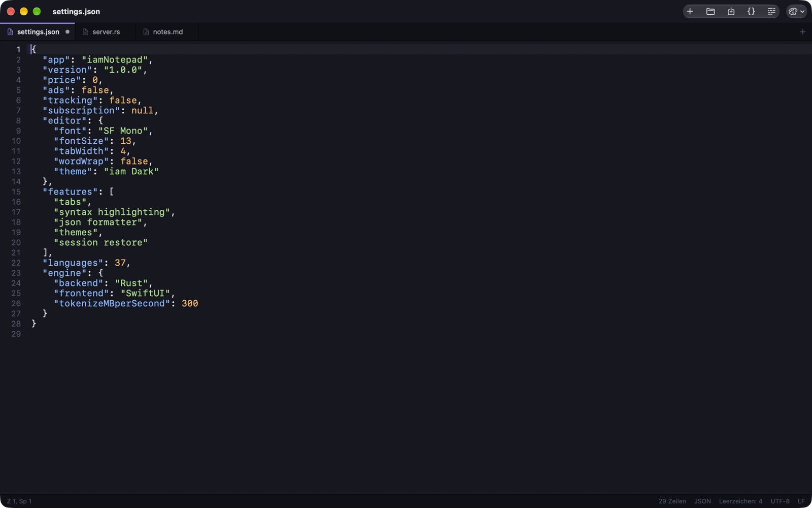The image size is (812, 508).
Task: Create a new document with the toolbar plus icon
Action: pos(690,11)
